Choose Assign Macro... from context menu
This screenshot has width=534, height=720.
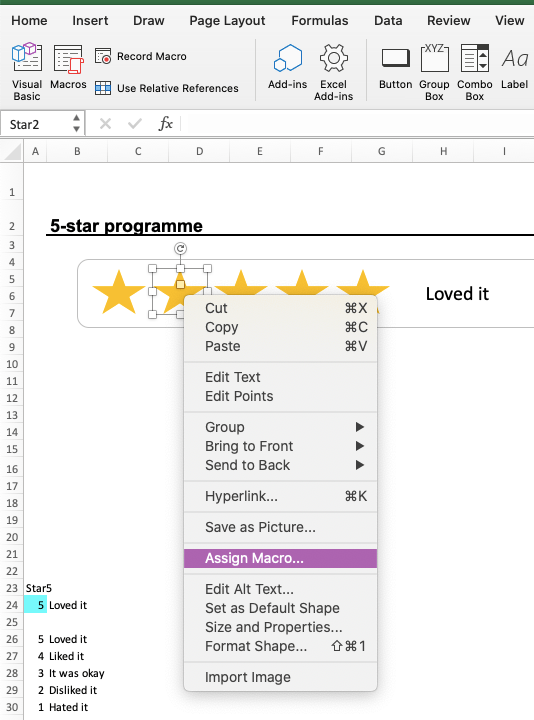coord(280,558)
